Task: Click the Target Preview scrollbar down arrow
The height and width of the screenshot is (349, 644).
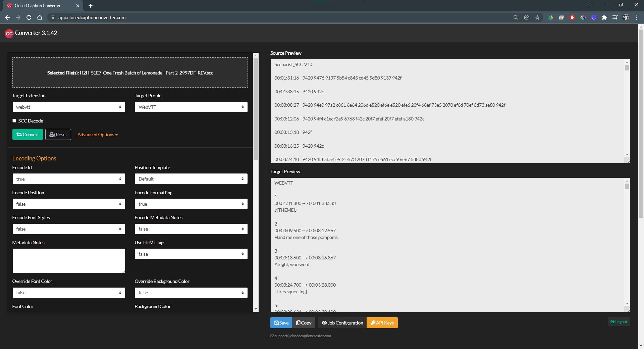Action: pos(627,303)
